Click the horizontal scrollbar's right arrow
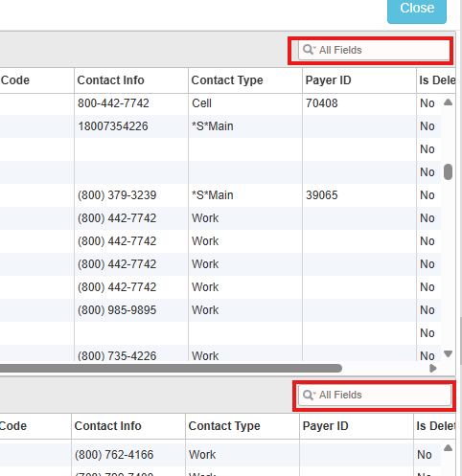462x476 pixels. tap(433, 369)
